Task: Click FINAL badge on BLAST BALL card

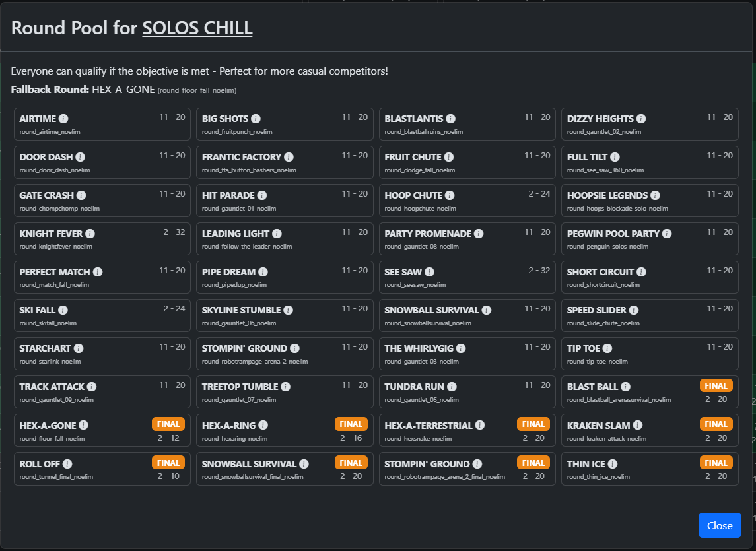Action: 716,385
